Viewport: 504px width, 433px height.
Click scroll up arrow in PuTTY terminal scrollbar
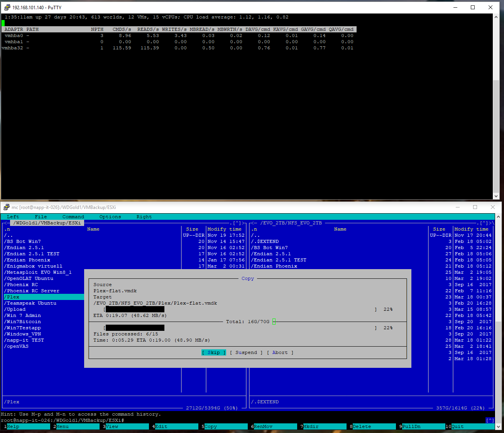pyautogui.click(x=496, y=17)
